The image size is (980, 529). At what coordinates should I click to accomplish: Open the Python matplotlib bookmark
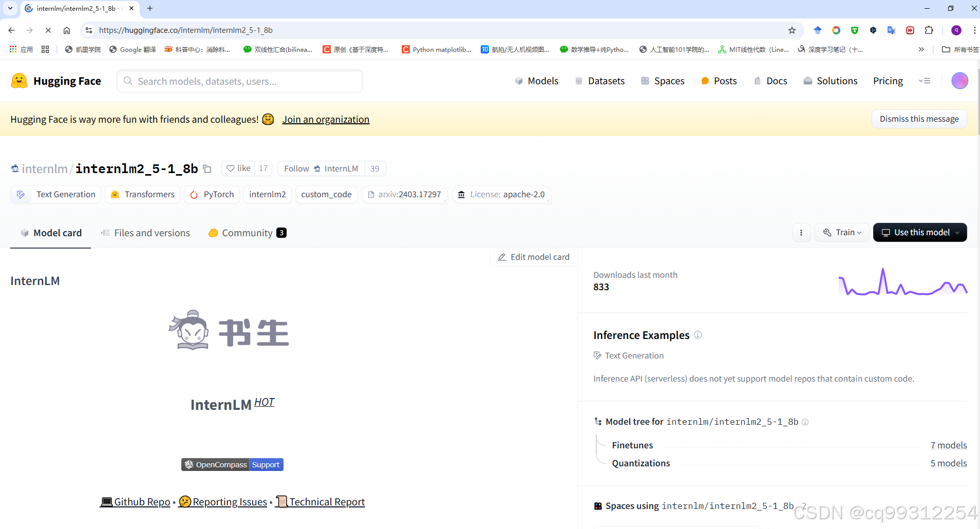click(x=437, y=49)
